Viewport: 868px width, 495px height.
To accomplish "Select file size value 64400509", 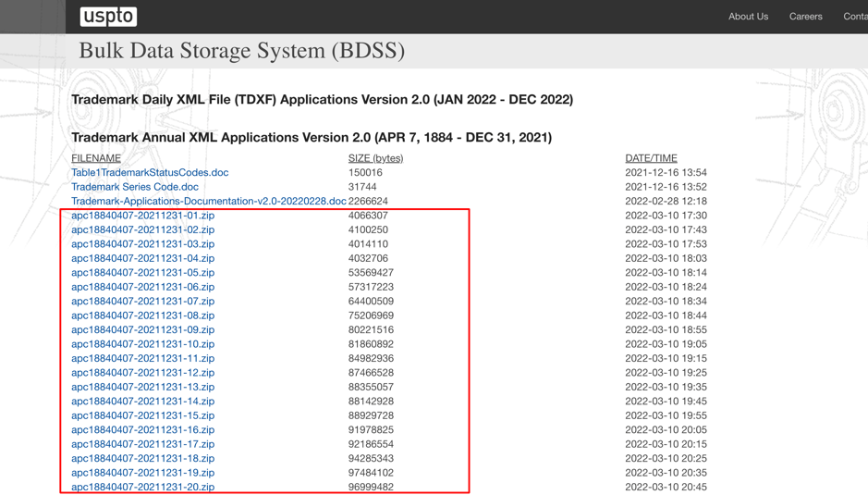I will coord(371,301).
